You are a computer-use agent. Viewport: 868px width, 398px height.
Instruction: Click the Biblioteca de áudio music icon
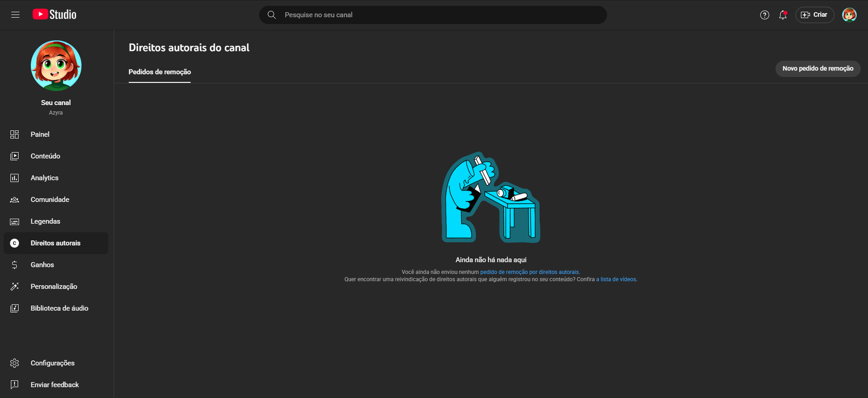click(x=15, y=308)
